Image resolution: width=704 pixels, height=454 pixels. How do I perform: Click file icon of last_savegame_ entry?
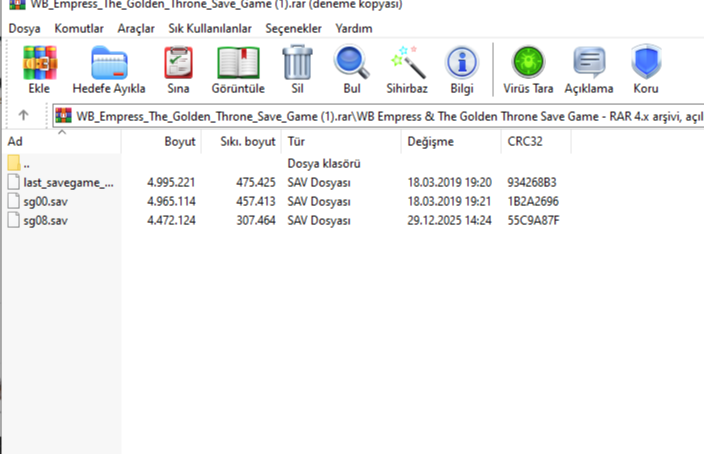pyautogui.click(x=14, y=182)
